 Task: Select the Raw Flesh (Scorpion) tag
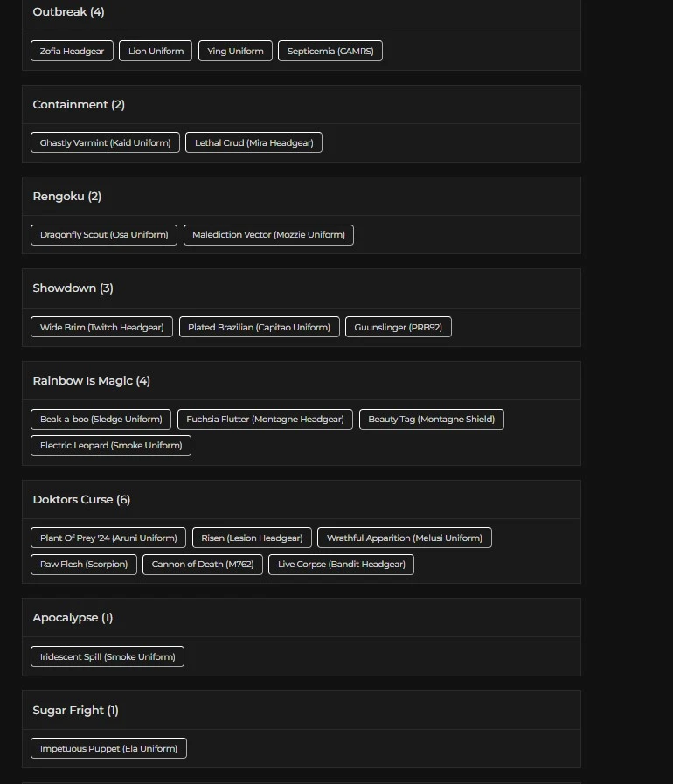point(83,565)
